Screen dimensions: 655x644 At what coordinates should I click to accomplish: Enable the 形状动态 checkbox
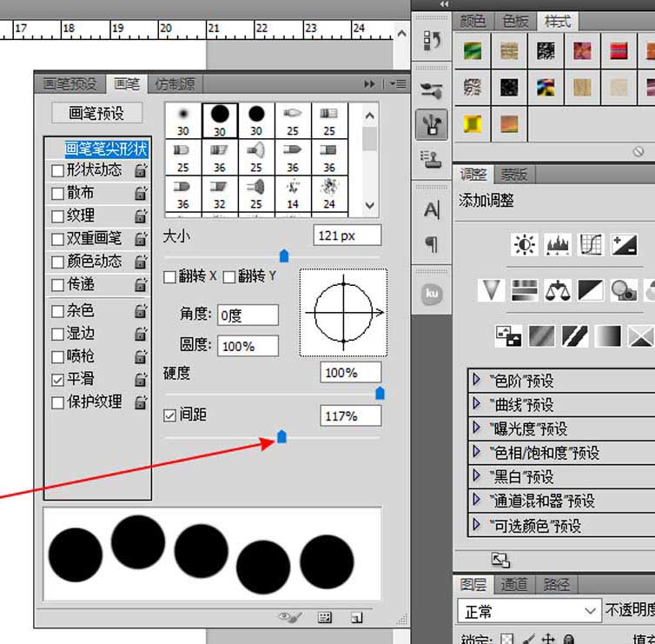tap(57, 170)
